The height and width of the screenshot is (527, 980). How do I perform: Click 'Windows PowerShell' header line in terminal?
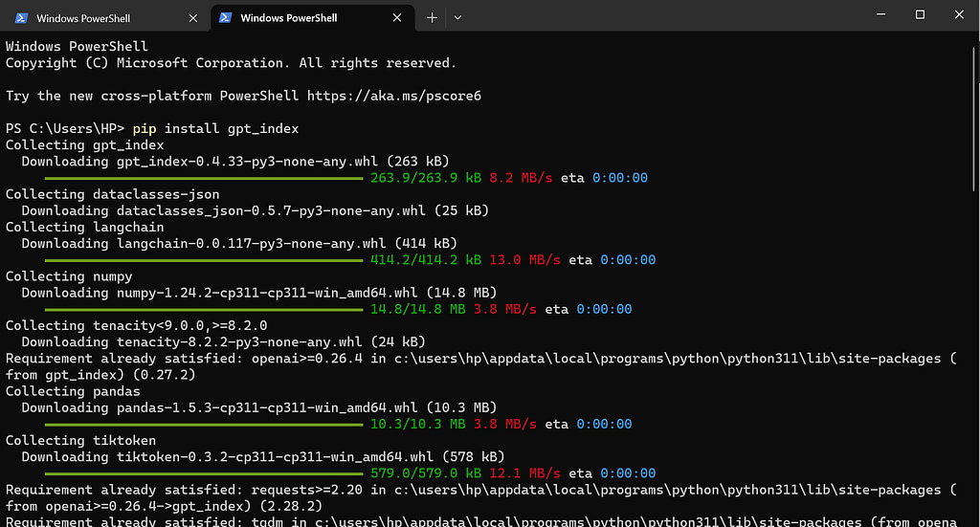pos(77,47)
